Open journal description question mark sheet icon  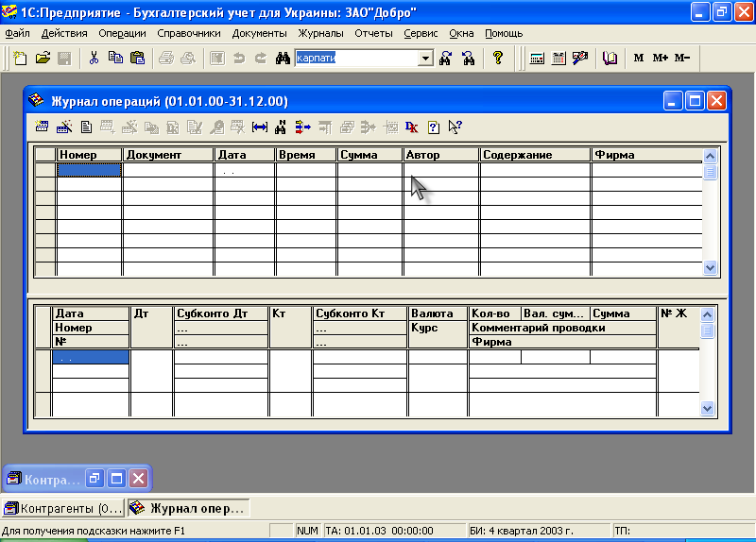click(434, 127)
